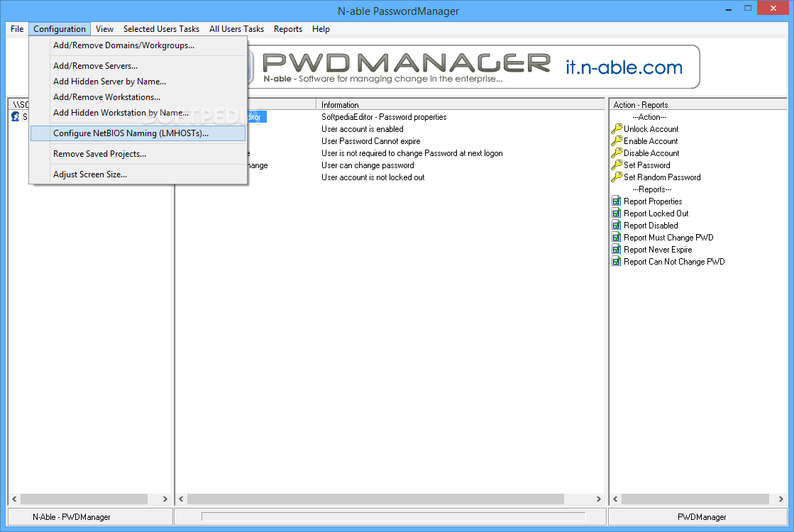
Task: Click the key icon beside Disable Account
Action: [617, 153]
